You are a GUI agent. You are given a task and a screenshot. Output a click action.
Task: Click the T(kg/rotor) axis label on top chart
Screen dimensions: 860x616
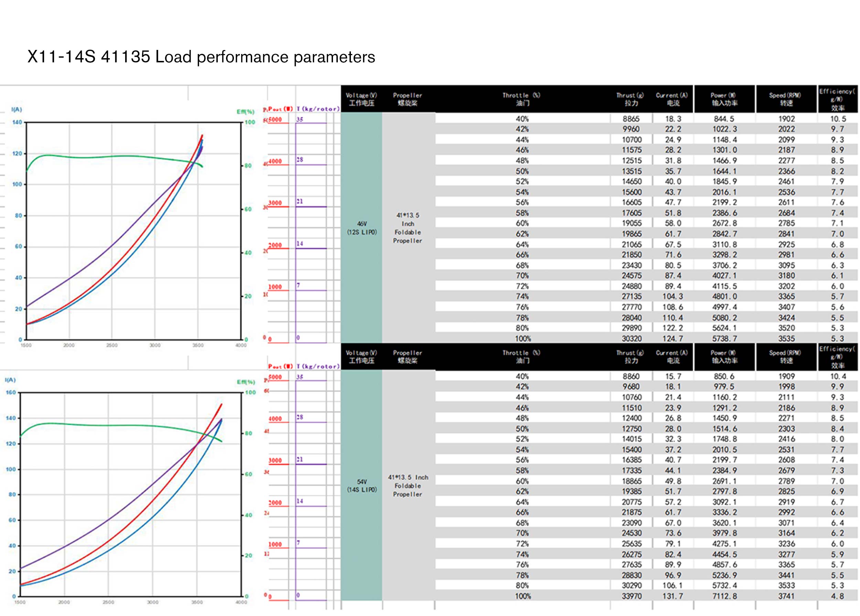pyautogui.click(x=318, y=109)
